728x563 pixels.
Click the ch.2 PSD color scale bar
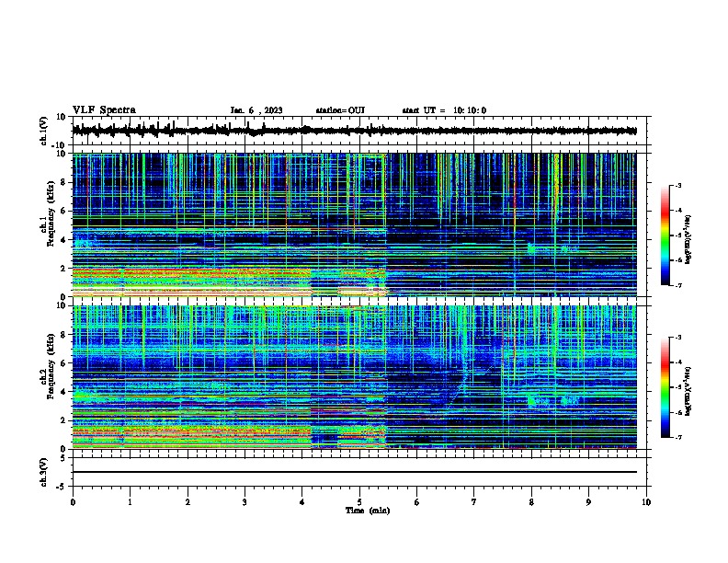click(665, 387)
